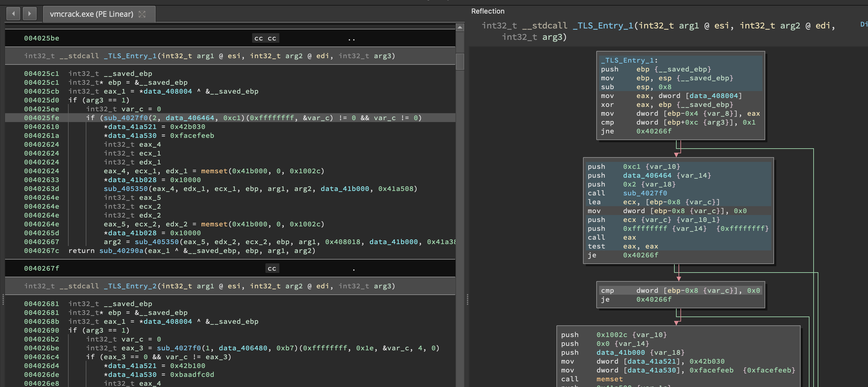The height and width of the screenshot is (387, 868).
Task: Select value 0xfacefeeb on line 0040261a
Action: 192,135
